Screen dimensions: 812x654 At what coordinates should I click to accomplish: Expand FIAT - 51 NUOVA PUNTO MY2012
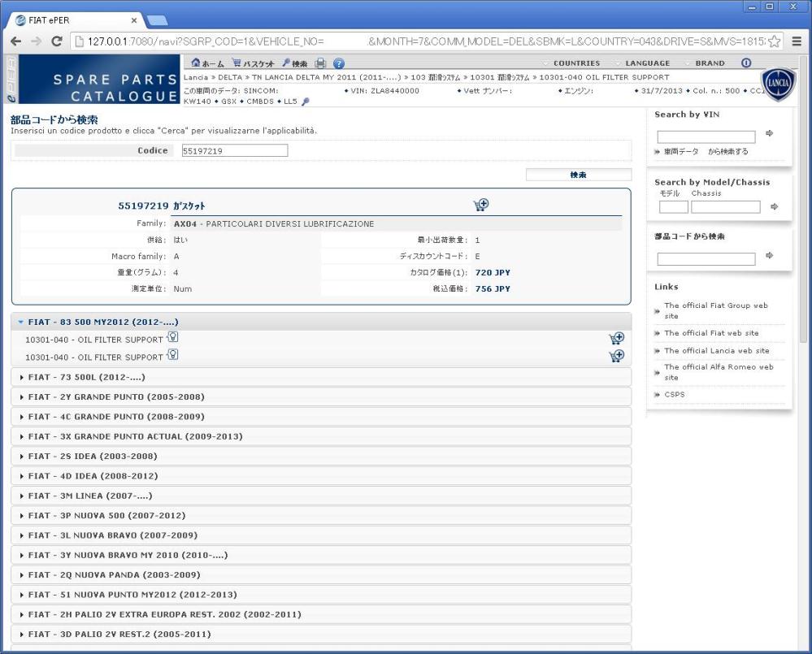[x=321, y=595]
